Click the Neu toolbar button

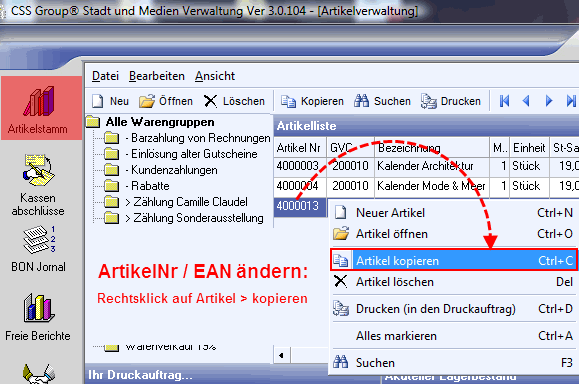110,101
